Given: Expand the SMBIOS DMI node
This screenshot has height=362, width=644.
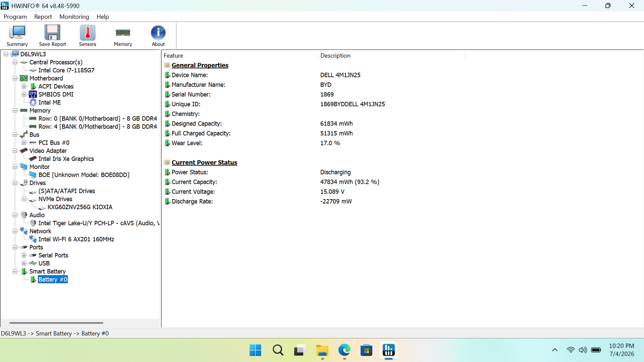Looking at the screenshot, I should pyautogui.click(x=24, y=95).
